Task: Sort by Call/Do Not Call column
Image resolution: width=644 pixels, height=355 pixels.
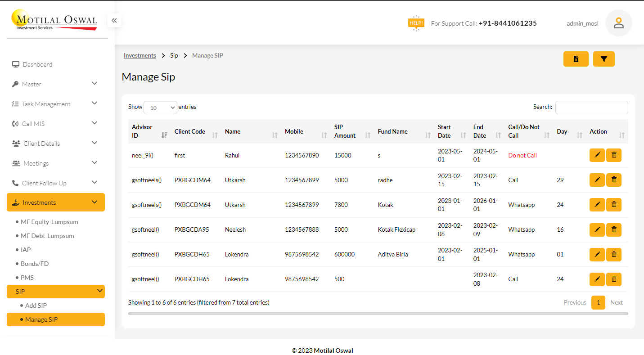Action: (547, 135)
